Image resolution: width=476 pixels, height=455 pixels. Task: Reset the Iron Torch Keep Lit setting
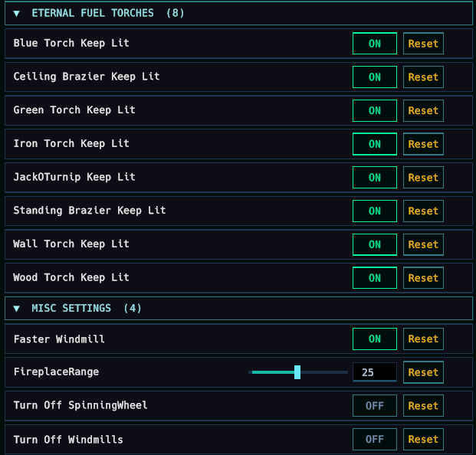(423, 144)
